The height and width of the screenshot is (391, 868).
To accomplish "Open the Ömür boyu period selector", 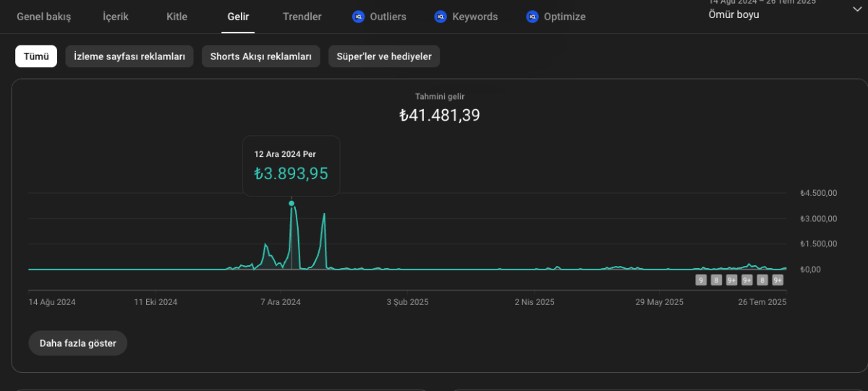I will tap(734, 14).
